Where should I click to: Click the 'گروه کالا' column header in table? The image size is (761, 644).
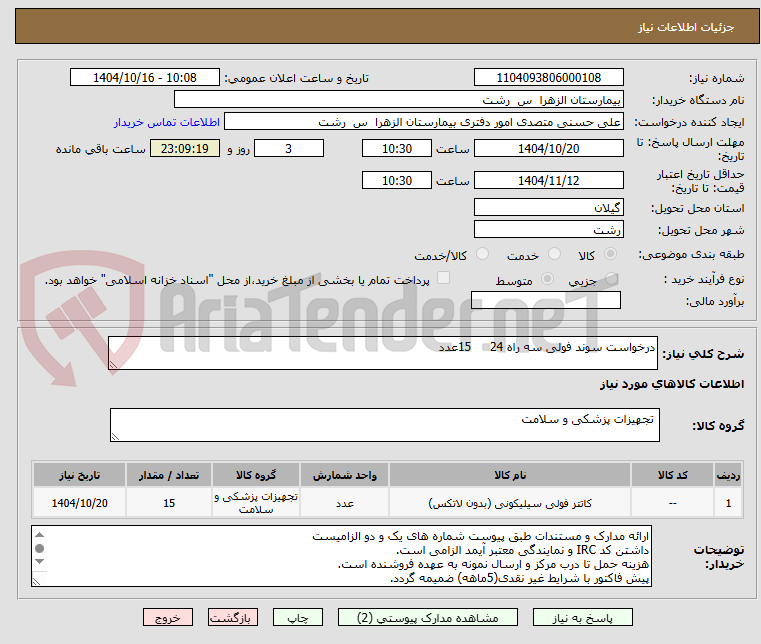tap(256, 475)
